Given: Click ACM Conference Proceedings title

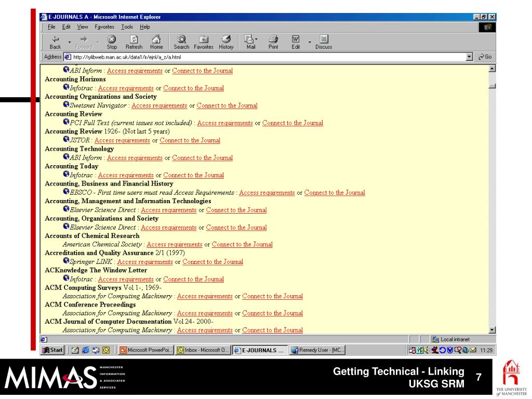Looking at the screenshot, I should click(x=90, y=304).
